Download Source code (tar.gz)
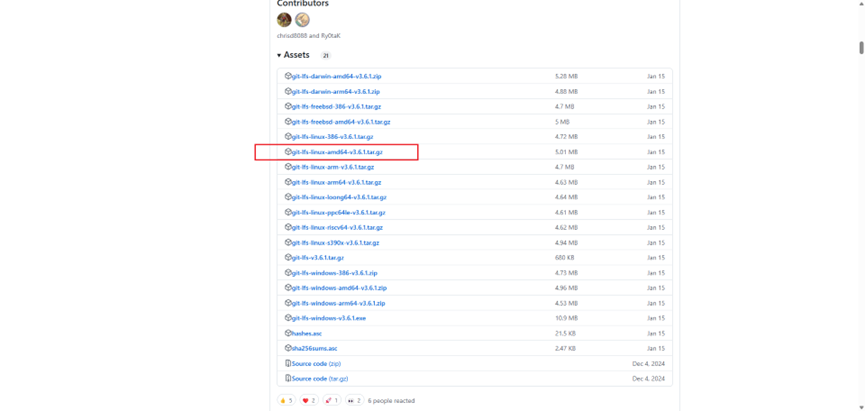865x411 pixels. click(320, 379)
